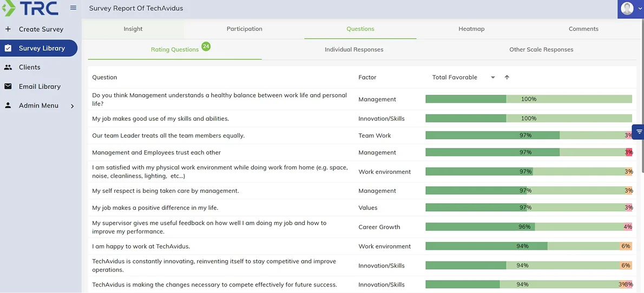Viewport: 644px width, 293px height.
Task: Click 'Our team Leader treats all the team members equally.'
Action: 168,135
